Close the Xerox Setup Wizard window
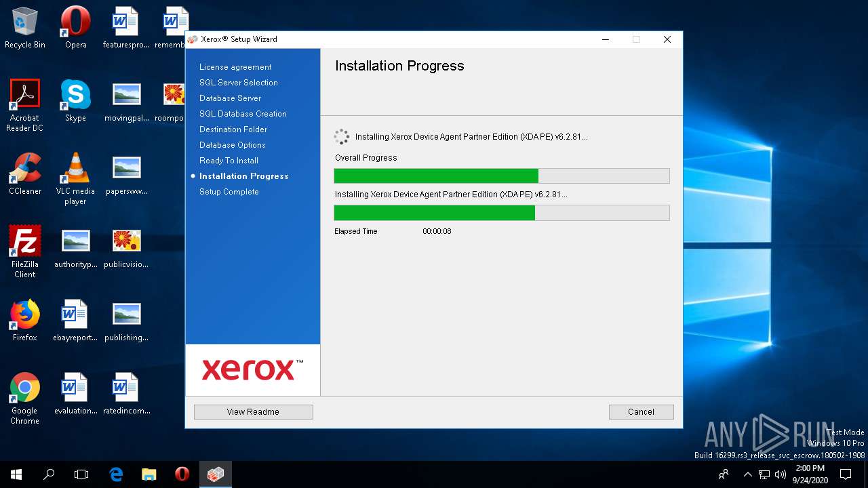Image resolution: width=868 pixels, height=488 pixels. (x=667, y=39)
